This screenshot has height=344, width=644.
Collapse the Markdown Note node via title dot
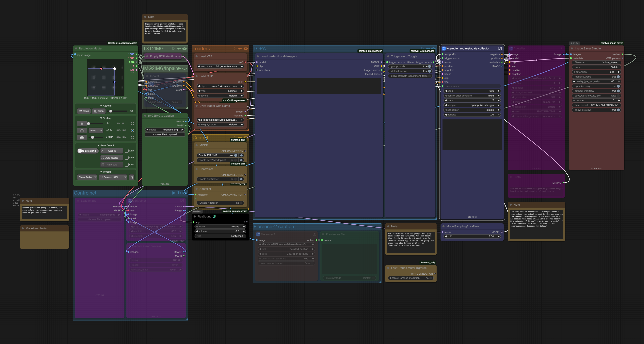[23, 228]
